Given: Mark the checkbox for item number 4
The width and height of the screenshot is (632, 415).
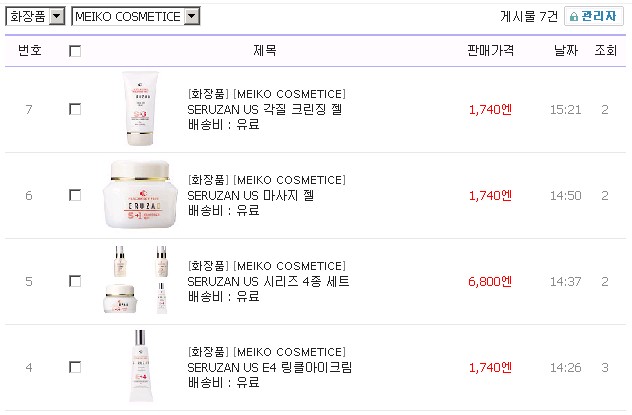Looking at the screenshot, I should tap(75, 367).
